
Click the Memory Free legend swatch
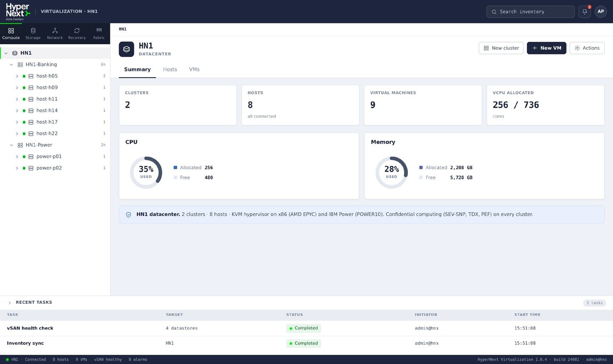tap(421, 178)
